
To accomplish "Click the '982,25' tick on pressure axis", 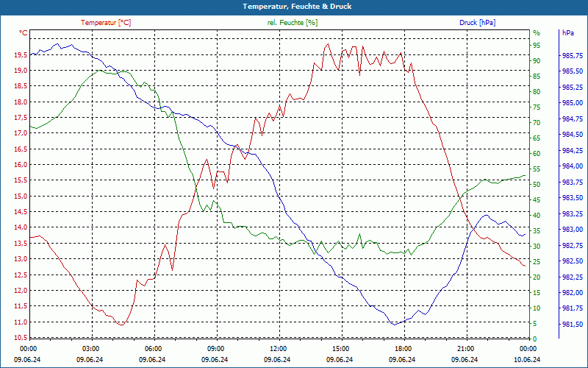I will (573, 277).
